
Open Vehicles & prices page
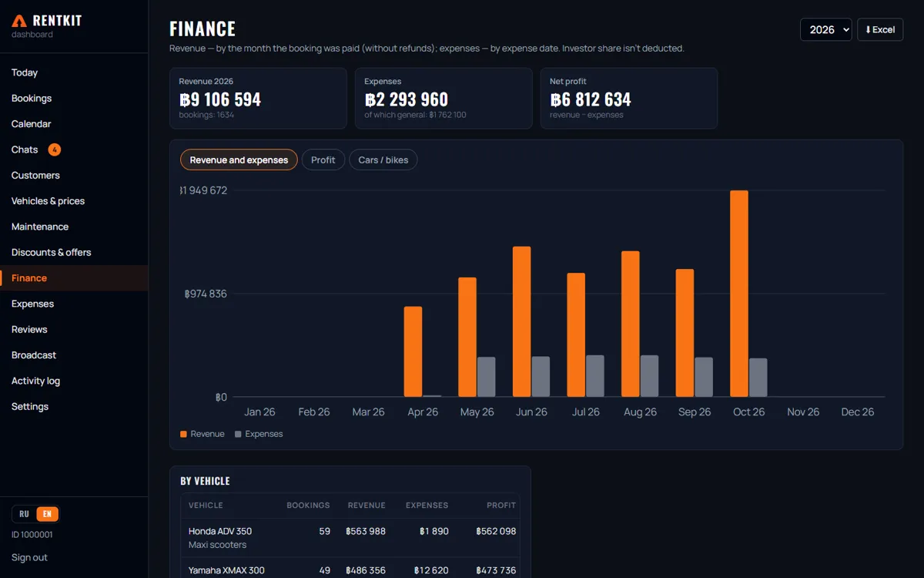tap(74, 201)
